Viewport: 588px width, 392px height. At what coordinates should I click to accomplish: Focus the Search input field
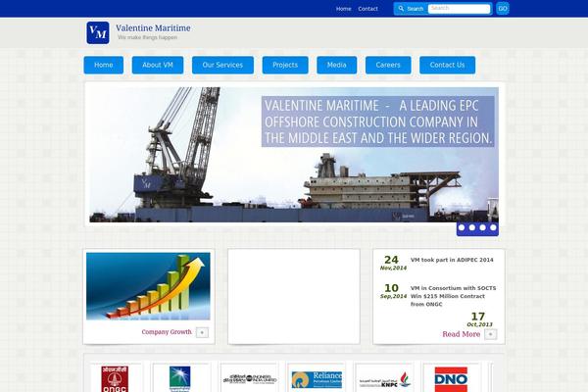[459, 8]
